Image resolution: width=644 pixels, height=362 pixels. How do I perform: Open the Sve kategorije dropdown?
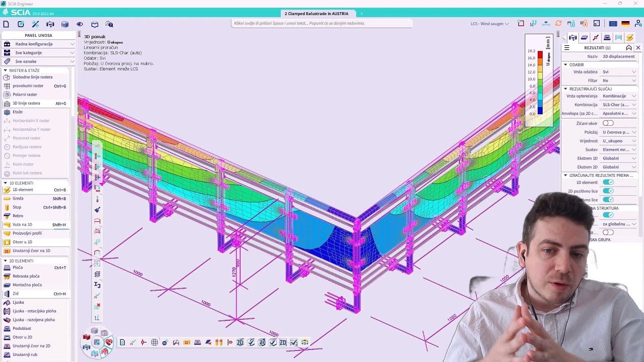(39, 53)
